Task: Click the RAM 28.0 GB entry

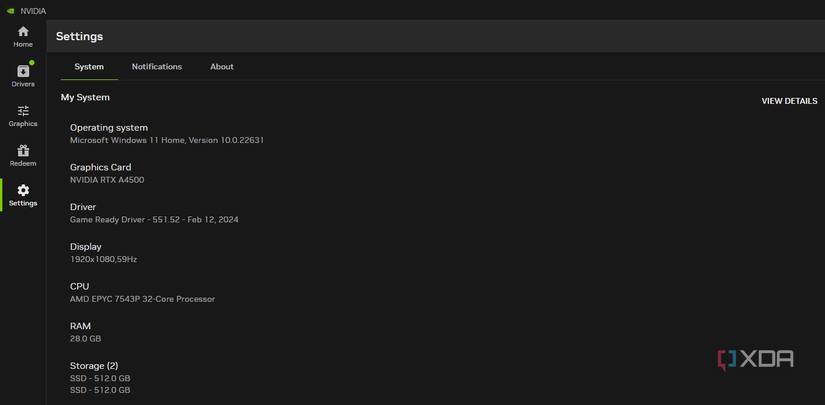Action: [x=85, y=338]
